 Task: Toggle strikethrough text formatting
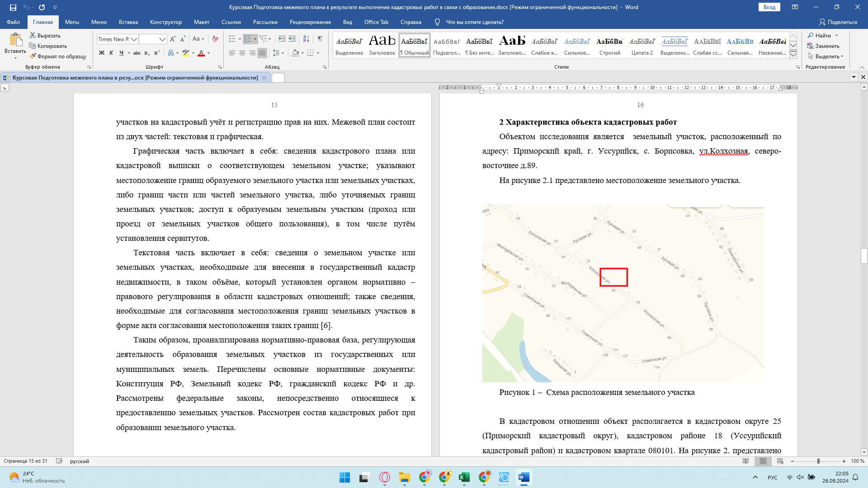pyautogui.click(x=137, y=53)
